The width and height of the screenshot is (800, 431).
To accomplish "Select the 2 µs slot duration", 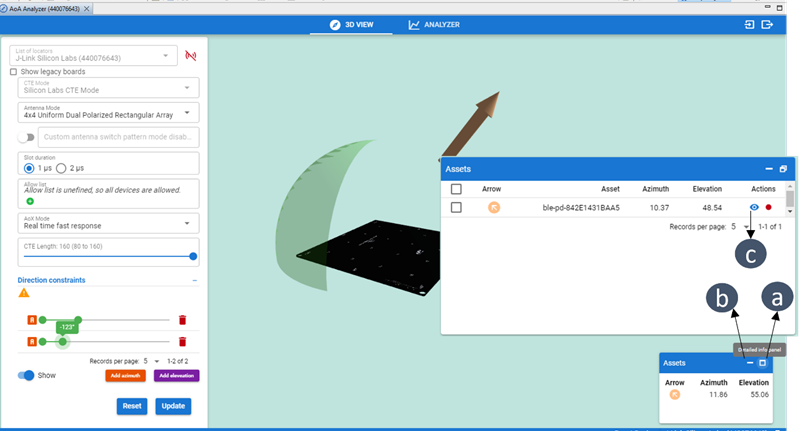I will coord(61,168).
